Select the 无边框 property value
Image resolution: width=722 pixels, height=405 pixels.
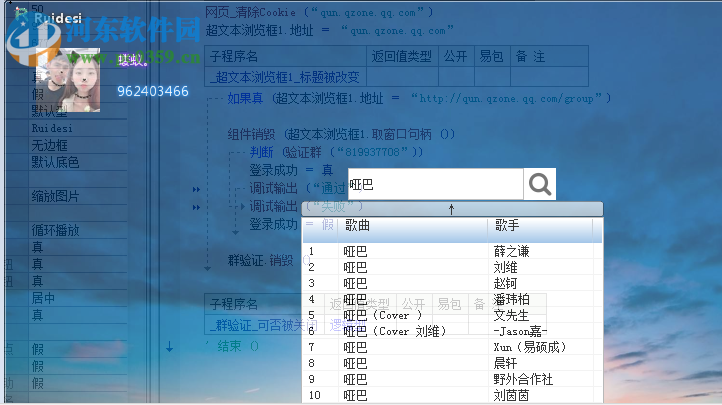[49, 145]
